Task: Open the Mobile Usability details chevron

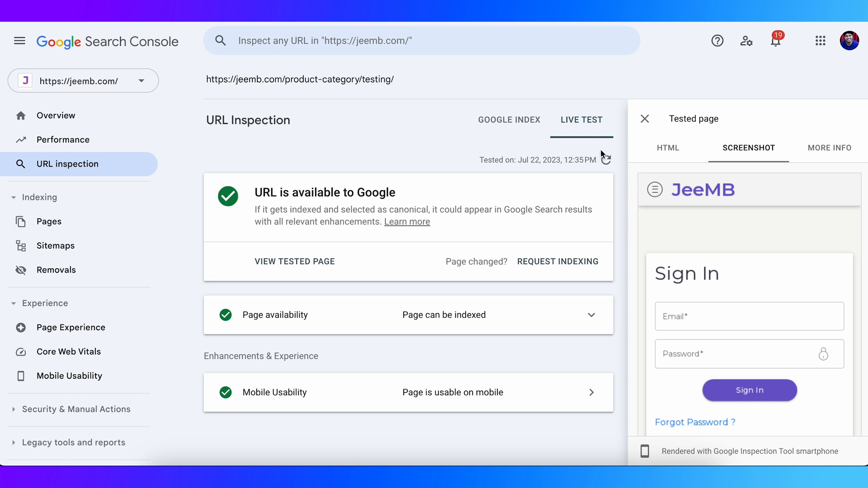Action: pyautogui.click(x=591, y=393)
